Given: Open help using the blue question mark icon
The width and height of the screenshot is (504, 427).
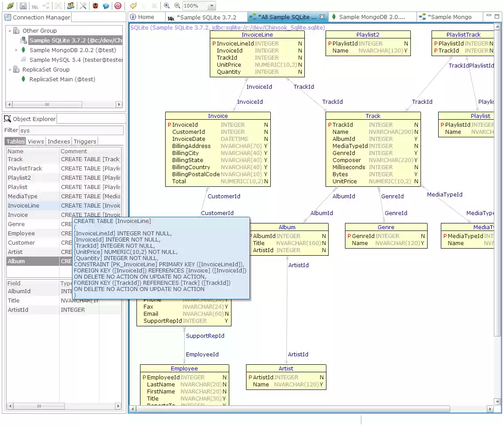Looking at the screenshot, I should (x=106, y=6).
